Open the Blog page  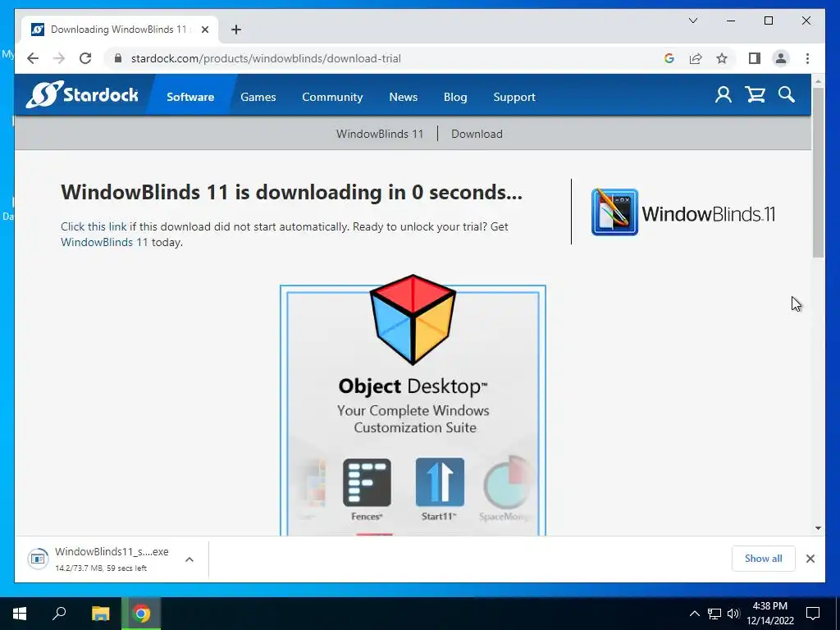point(455,97)
